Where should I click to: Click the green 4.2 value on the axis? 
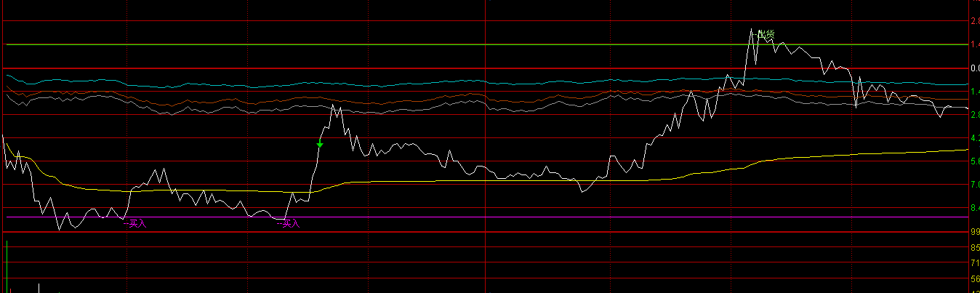pos(975,138)
